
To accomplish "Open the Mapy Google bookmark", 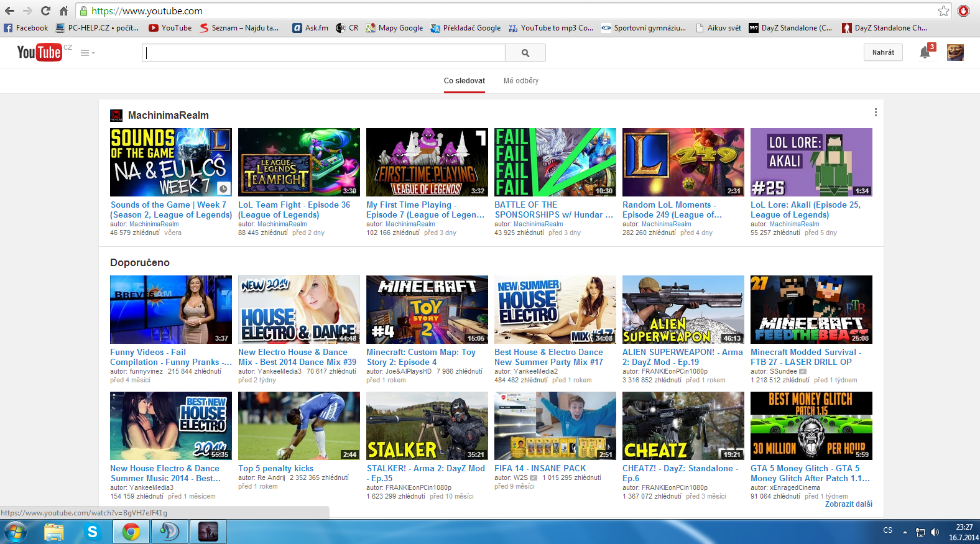I will click(394, 28).
